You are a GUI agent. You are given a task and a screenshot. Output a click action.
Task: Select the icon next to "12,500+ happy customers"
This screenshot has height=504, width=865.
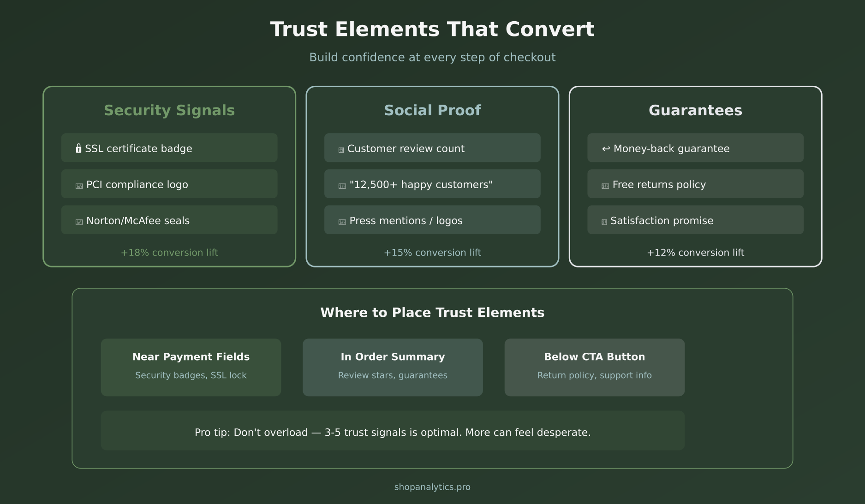coord(341,184)
